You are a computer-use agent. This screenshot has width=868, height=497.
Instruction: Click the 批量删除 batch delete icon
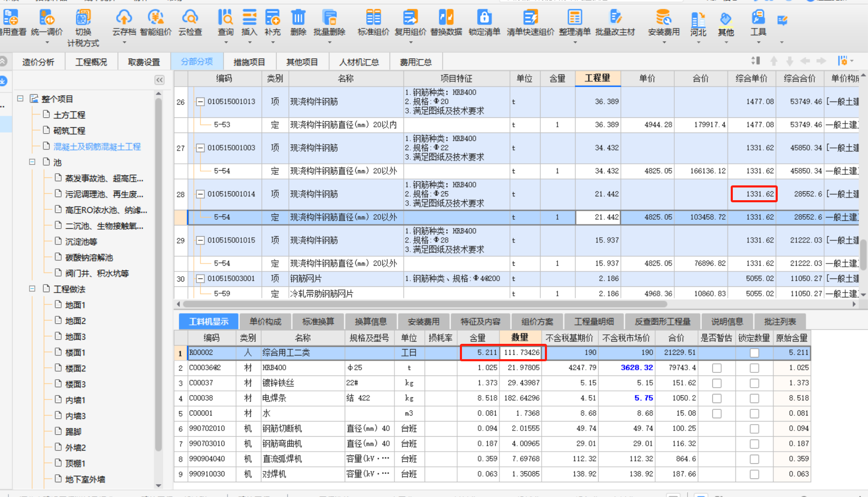[329, 17]
